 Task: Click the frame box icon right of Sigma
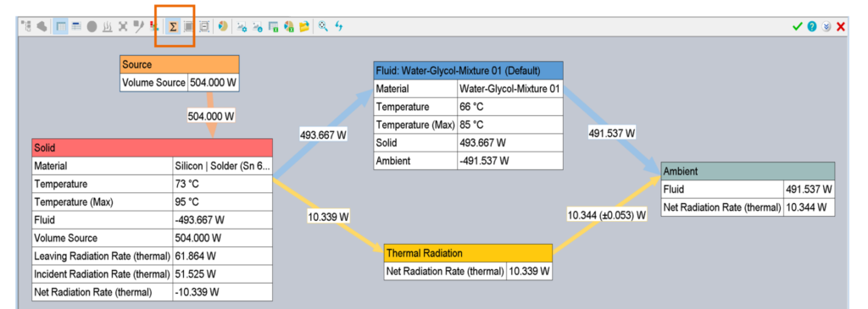(x=188, y=26)
